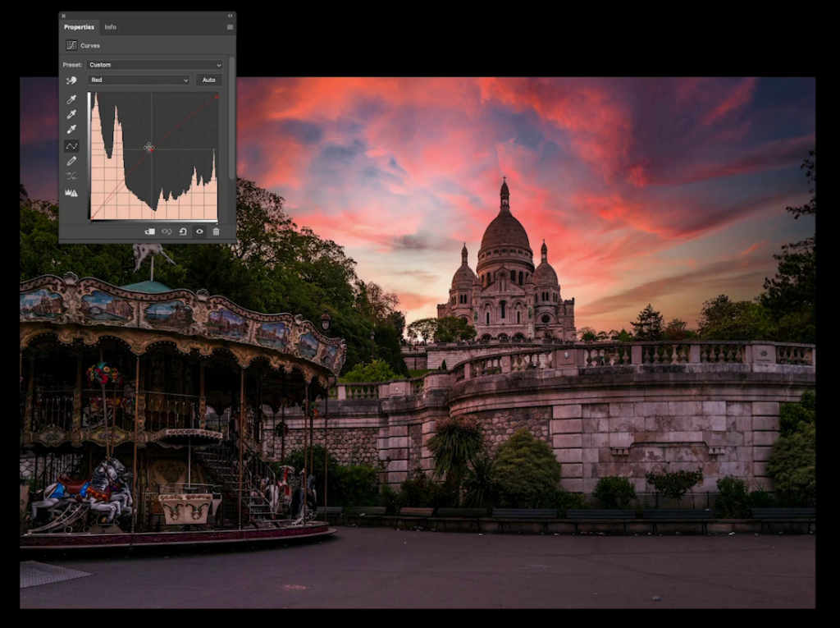Viewport: 840px width, 628px height.
Task: Switch to the Info tab
Action: [111, 27]
